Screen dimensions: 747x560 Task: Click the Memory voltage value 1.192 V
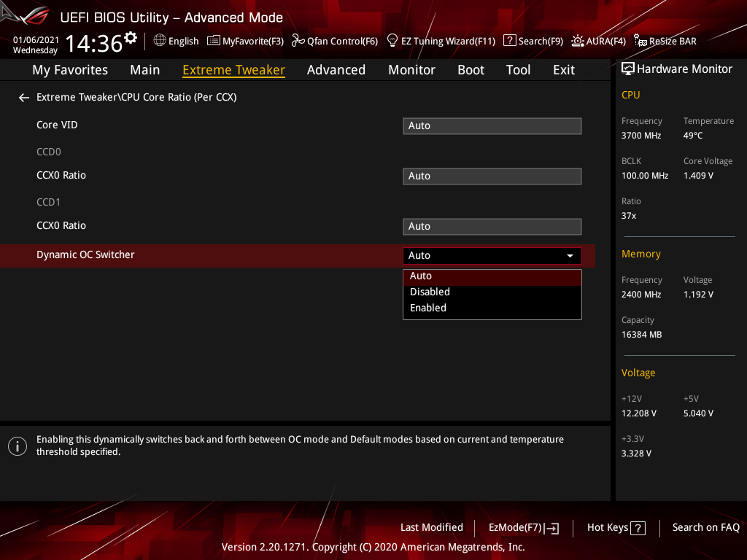click(x=698, y=295)
